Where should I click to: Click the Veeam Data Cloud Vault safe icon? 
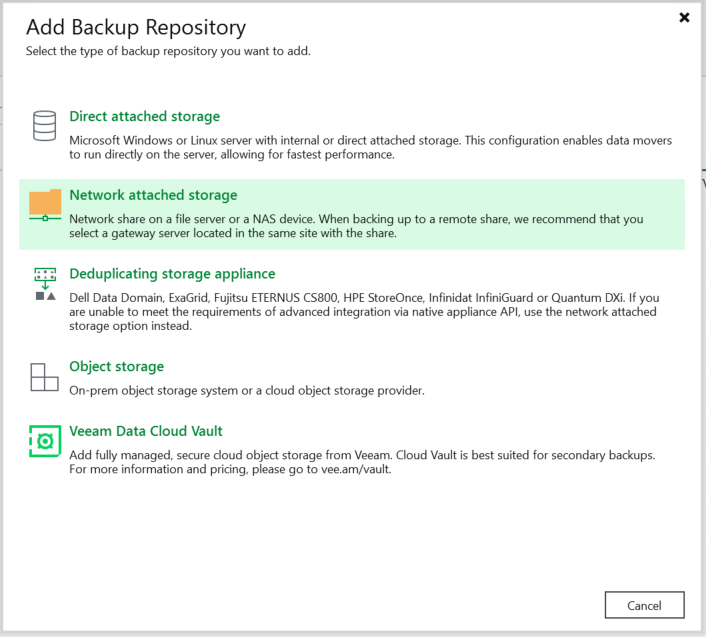click(45, 441)
